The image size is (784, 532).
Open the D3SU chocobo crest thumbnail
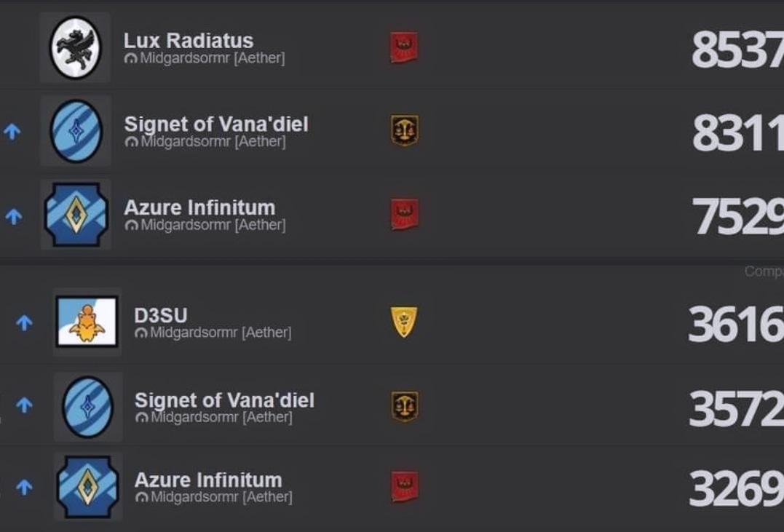87,322
